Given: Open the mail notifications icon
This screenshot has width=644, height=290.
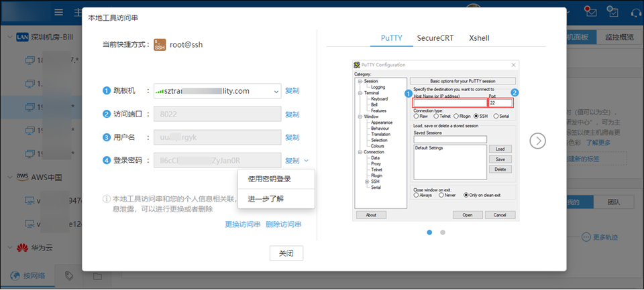Looking at the screenshot, I should 591,12.
